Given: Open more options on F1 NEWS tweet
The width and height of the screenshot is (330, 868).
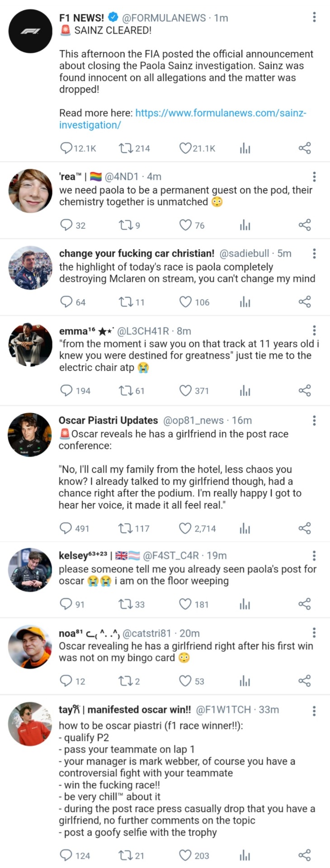Looking at the screenshot, I should [314, 18].
